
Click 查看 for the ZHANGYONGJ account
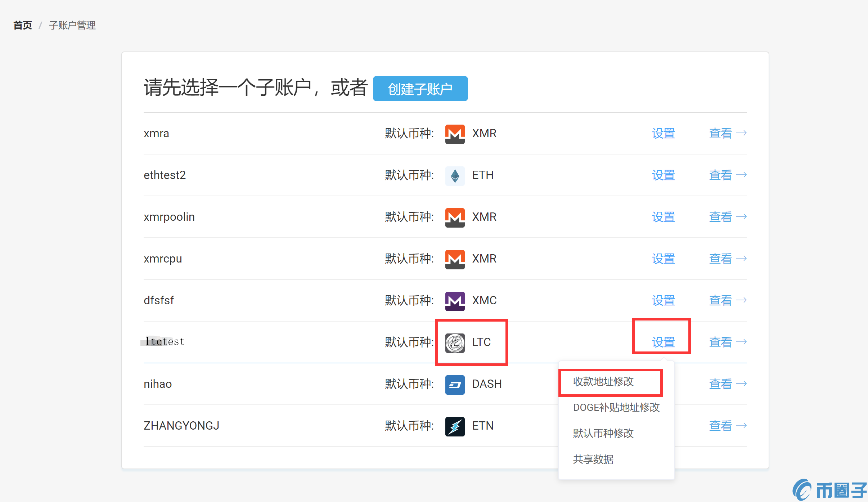tap(728, 426)
